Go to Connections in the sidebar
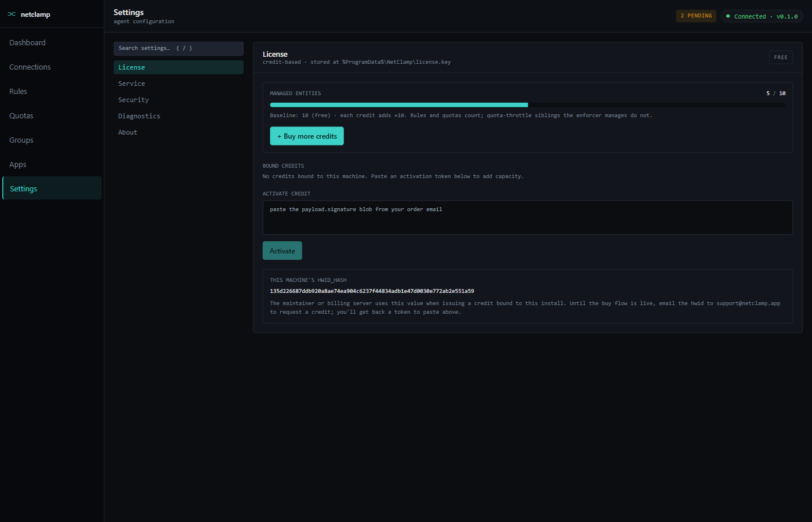This screenshot has width=812, height=522. [x=52, y=67]
